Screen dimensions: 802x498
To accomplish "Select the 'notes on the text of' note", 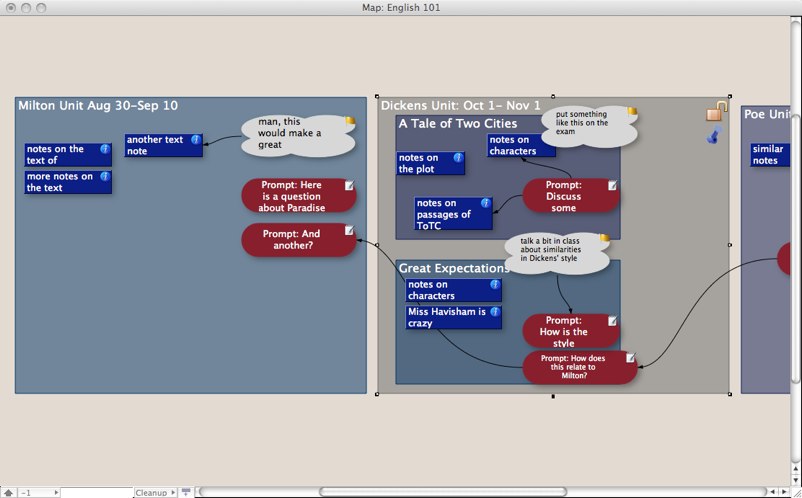I will tap(68, 154).
